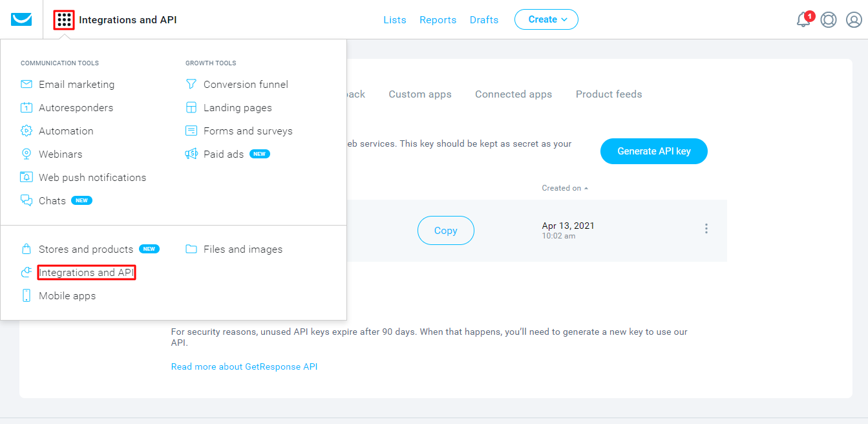Click the Autoresponders calendar icon
The height and width of the screenshot is (424, 868).
[x=26, y=108]
